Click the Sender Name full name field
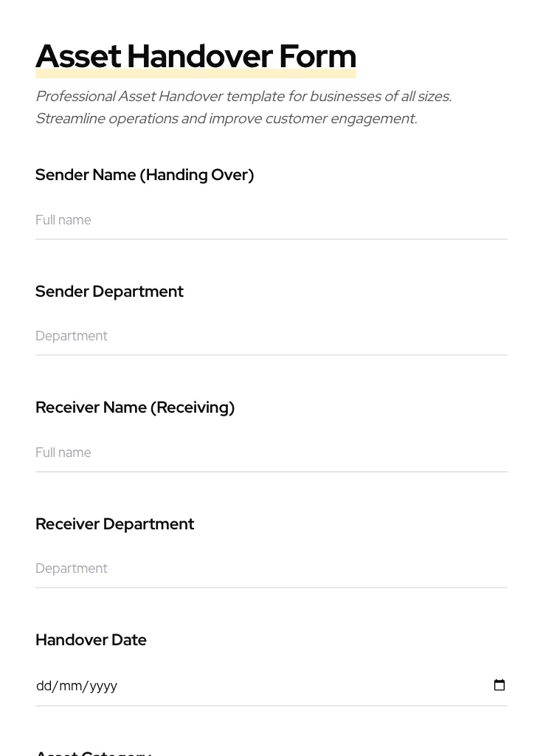This screenshot has width=543, height=756. [271, 220]
